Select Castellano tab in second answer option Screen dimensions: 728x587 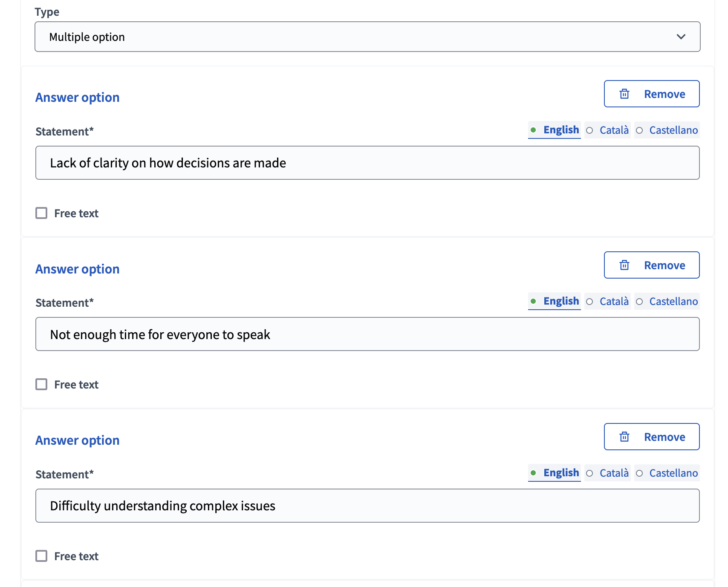pos(667,302)
